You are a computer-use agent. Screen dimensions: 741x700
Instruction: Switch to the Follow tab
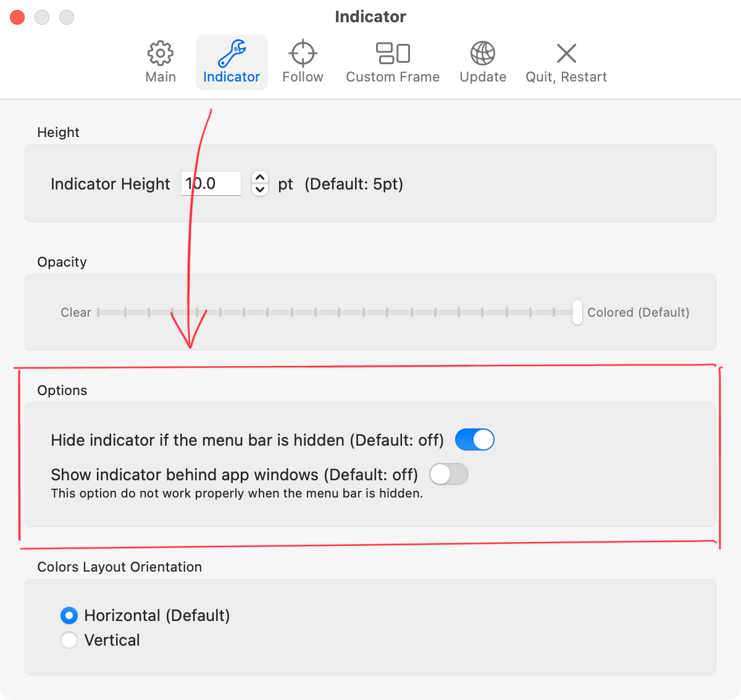[x=303, y=62]
